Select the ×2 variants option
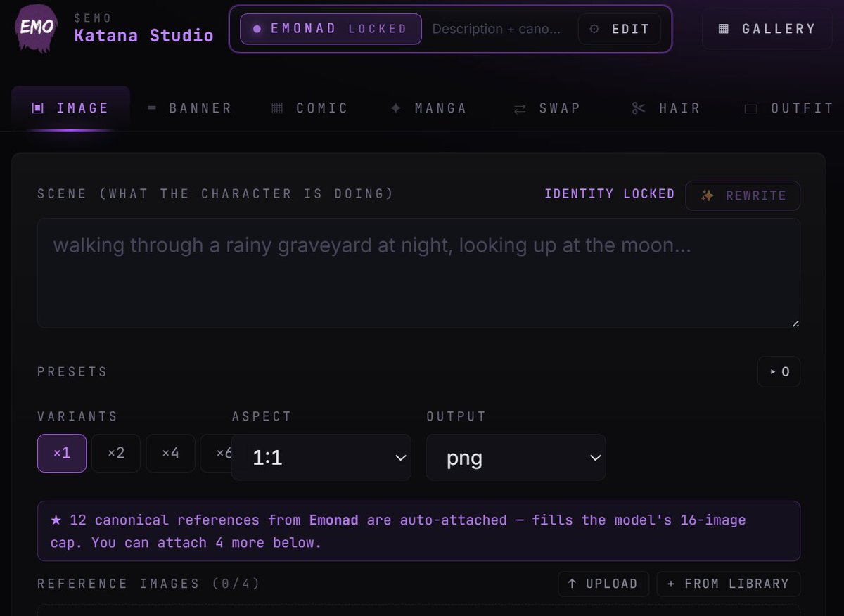Screen dimensions: 844x616 pyautogui.click(x=116, y=453)
